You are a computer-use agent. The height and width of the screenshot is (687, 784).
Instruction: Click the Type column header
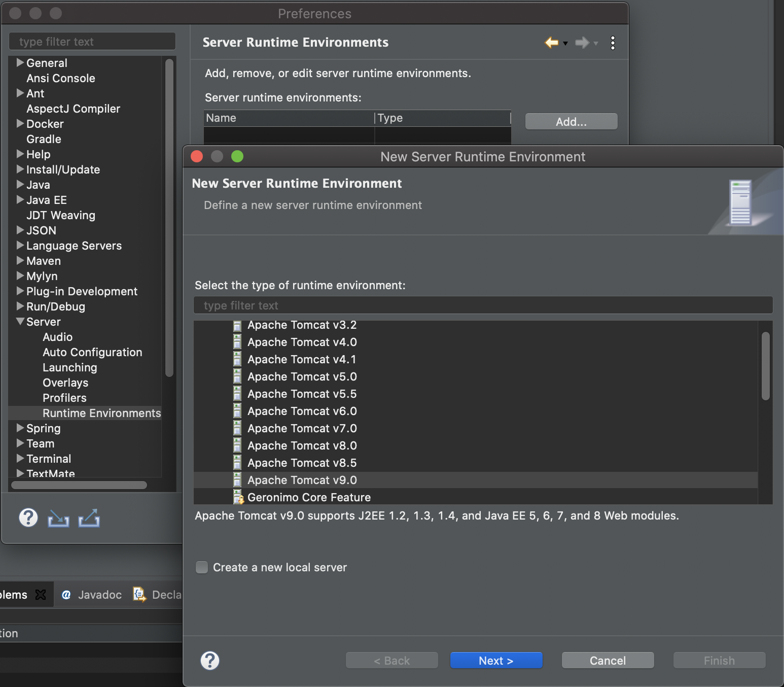pos(443,118)
